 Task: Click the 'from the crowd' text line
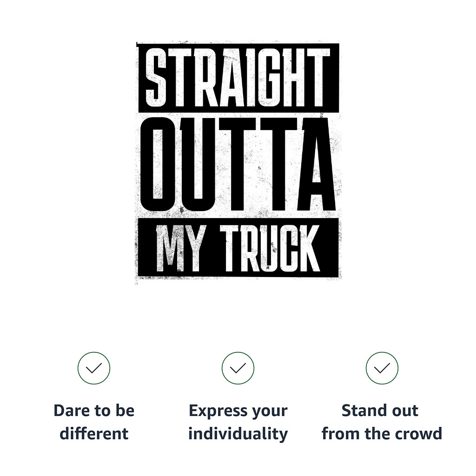[382, 434]
